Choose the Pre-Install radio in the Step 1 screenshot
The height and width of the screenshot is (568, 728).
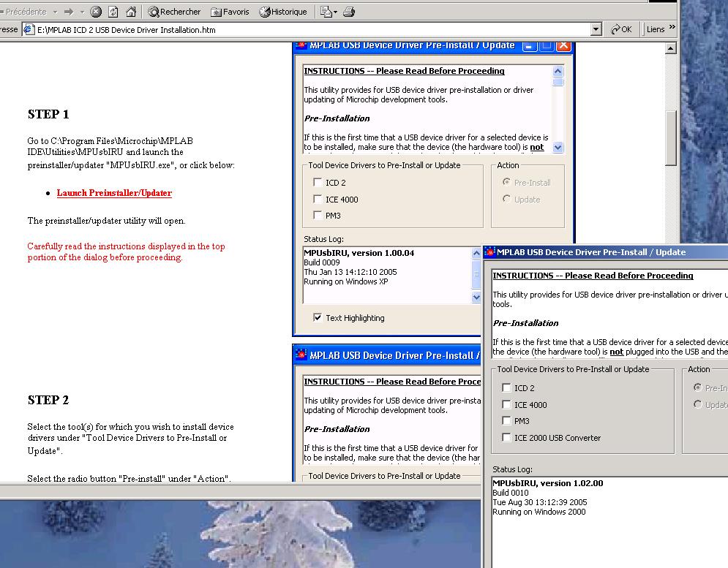[x=506, y=182]
